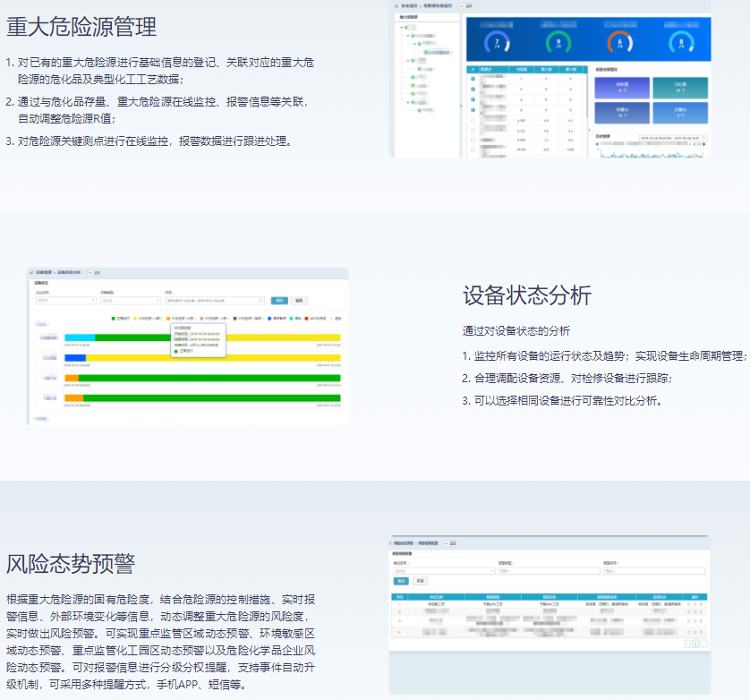The width and height of the screenshot is (750, 700).
Task: Check the row with current value 4.305
Action: click(473, 120)
